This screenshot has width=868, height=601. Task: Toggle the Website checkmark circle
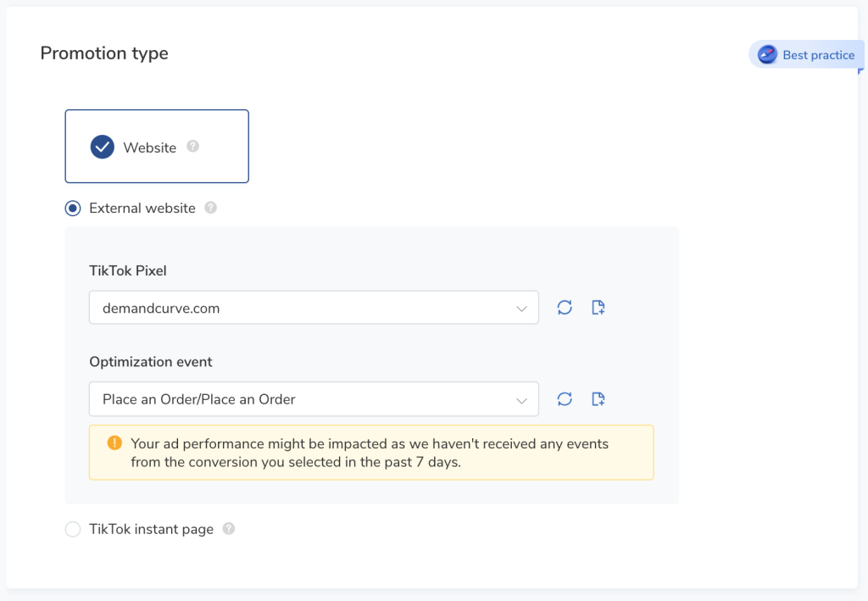coord(103,147)
